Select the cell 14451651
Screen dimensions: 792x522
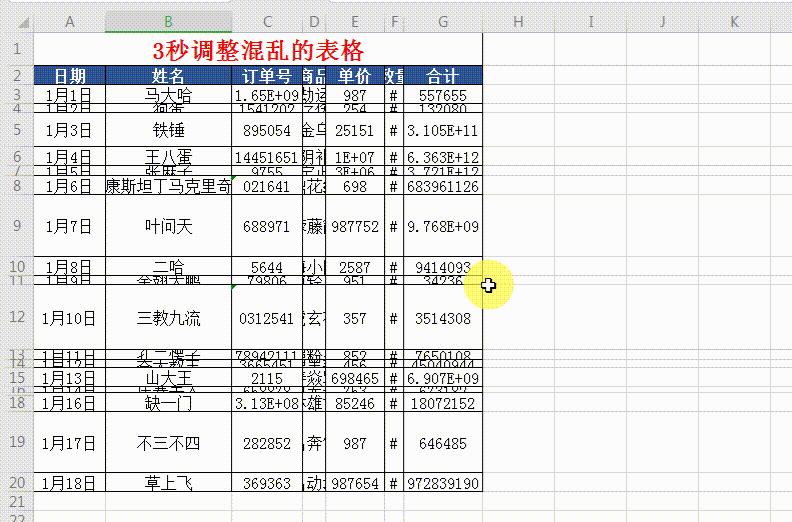(x=267, y=157)
